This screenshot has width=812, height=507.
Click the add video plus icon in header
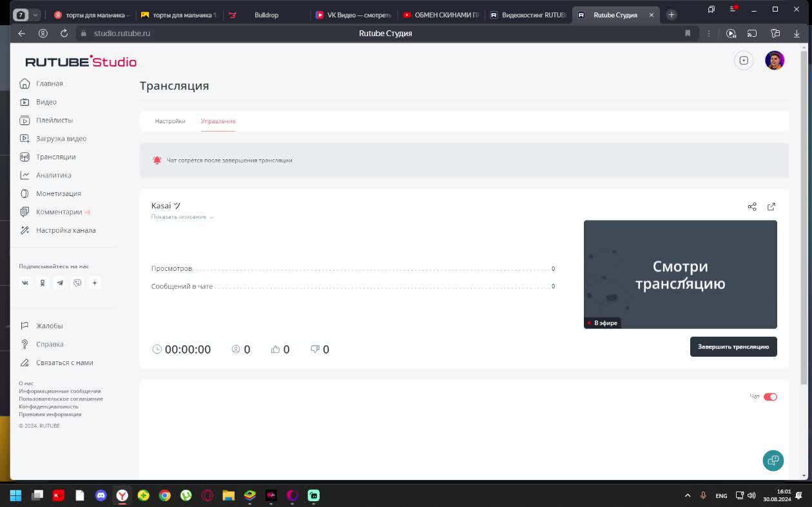click(x=744, y=61)
